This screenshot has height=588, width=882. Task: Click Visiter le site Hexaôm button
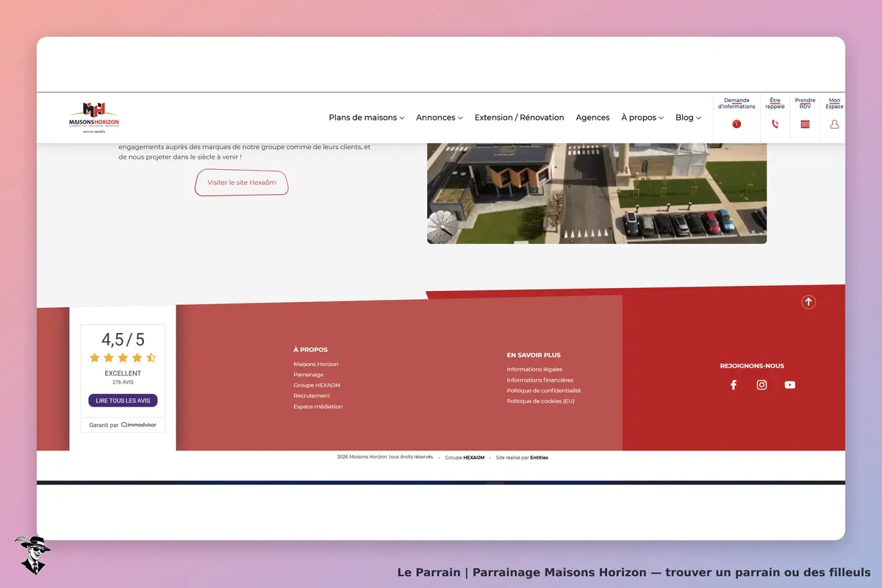[241, 182]
